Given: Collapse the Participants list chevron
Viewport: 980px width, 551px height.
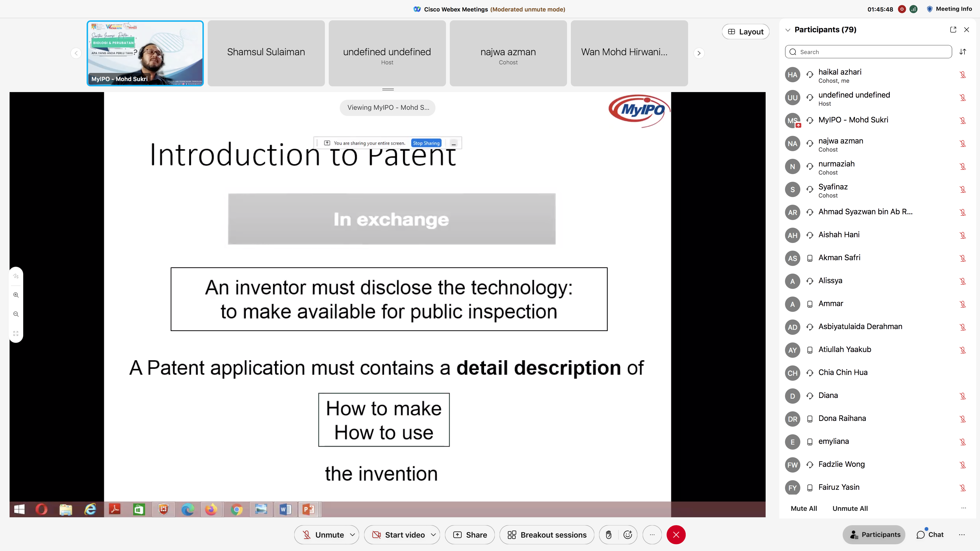Looking at the screenshot, I should tap(788, 30).
